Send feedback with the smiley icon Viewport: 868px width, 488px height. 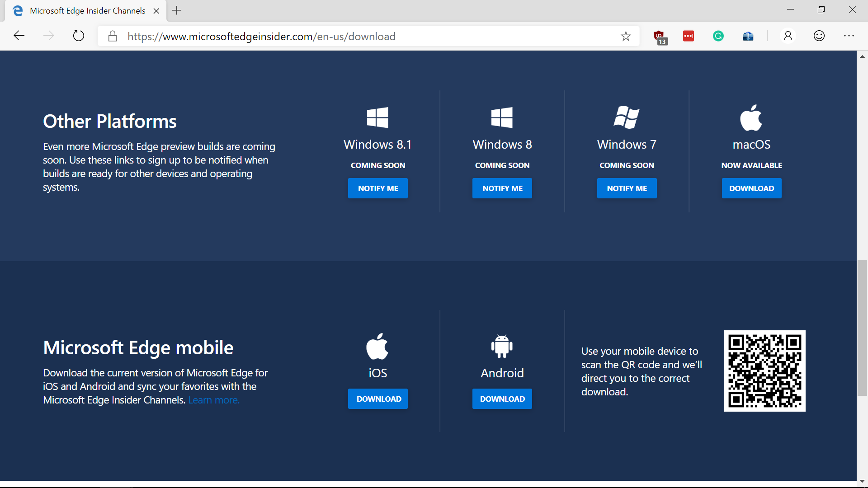click(x=819, y=36)
